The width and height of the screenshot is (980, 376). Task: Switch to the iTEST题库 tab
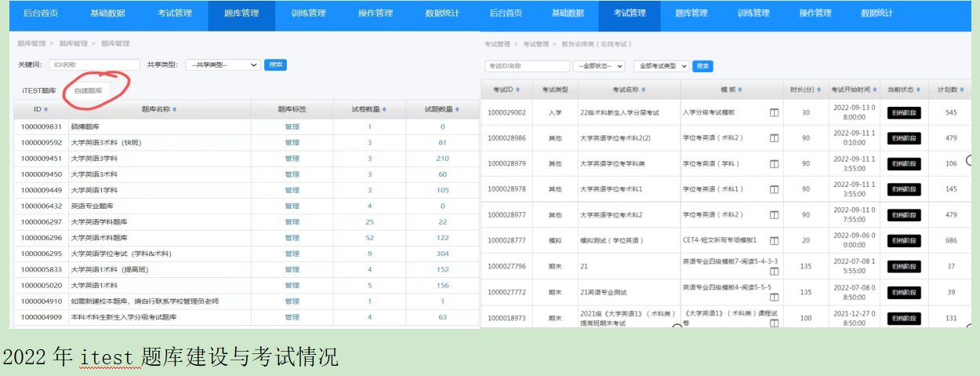(x=39, y=90)
